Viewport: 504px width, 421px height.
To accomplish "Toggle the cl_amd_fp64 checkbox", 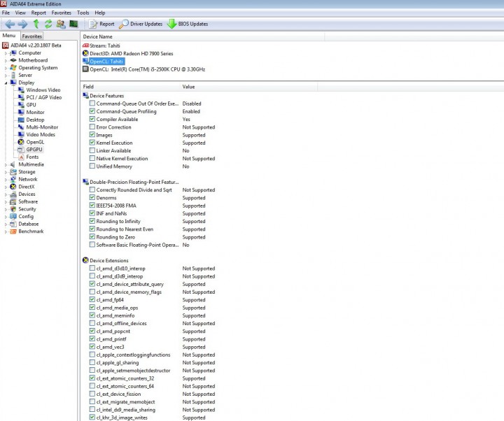I will pyautogui.click(x=92, y=299).
